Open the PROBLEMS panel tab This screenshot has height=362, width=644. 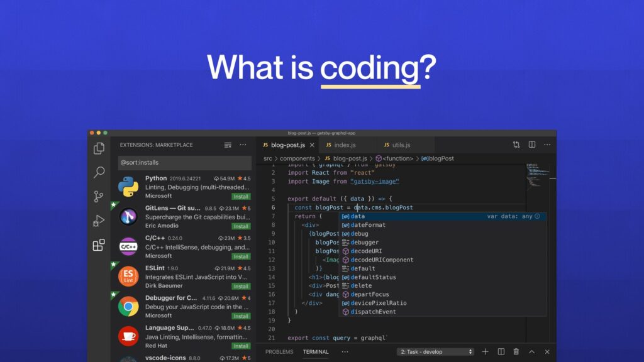pyautogui.click(x=279, y=352)
